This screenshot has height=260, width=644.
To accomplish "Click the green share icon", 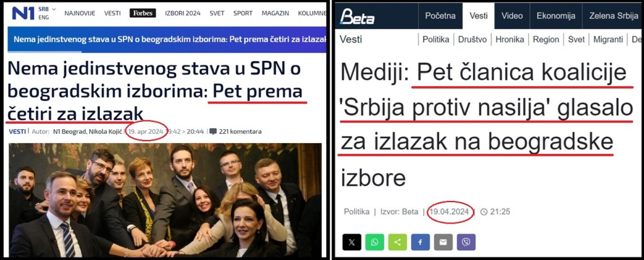I will 397,242.
